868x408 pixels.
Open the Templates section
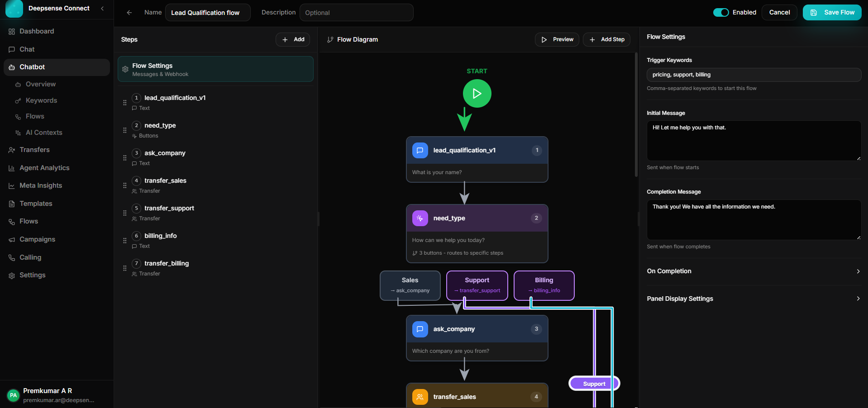36,203
